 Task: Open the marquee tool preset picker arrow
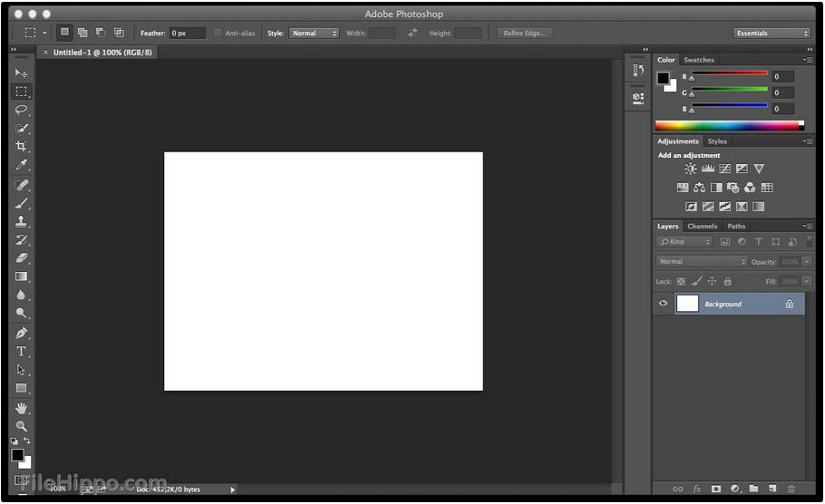(44, 33)
